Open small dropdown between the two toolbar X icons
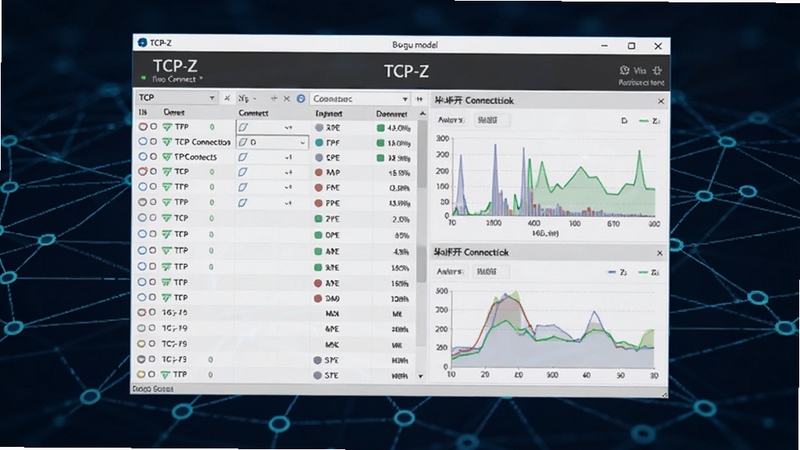This screenshot has height=450, width=800. (x=248, y=98)
